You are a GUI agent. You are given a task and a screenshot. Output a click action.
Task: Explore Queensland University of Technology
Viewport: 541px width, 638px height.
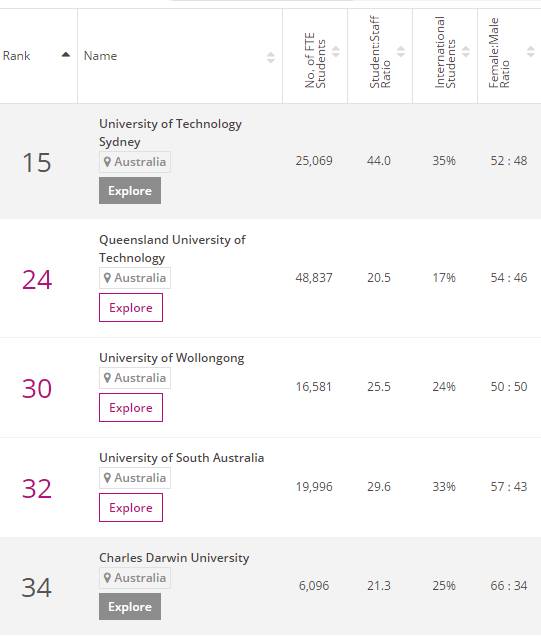[x=131, y=308]
